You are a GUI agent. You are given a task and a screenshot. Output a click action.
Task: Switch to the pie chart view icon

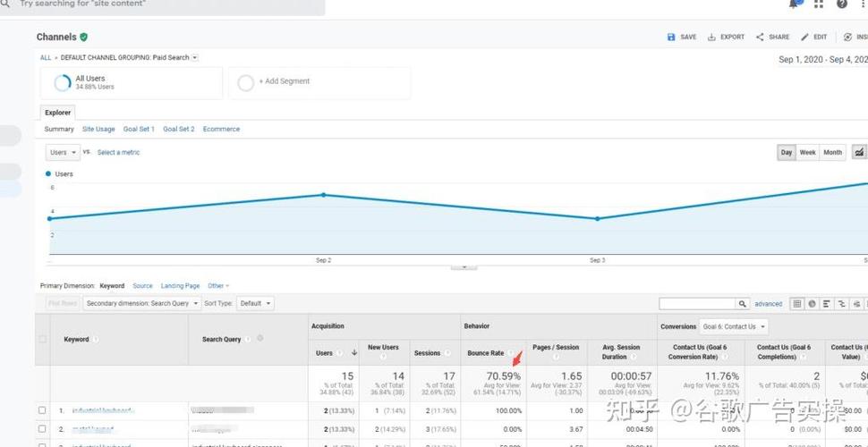pyautogui.click(x=812, y=304)
